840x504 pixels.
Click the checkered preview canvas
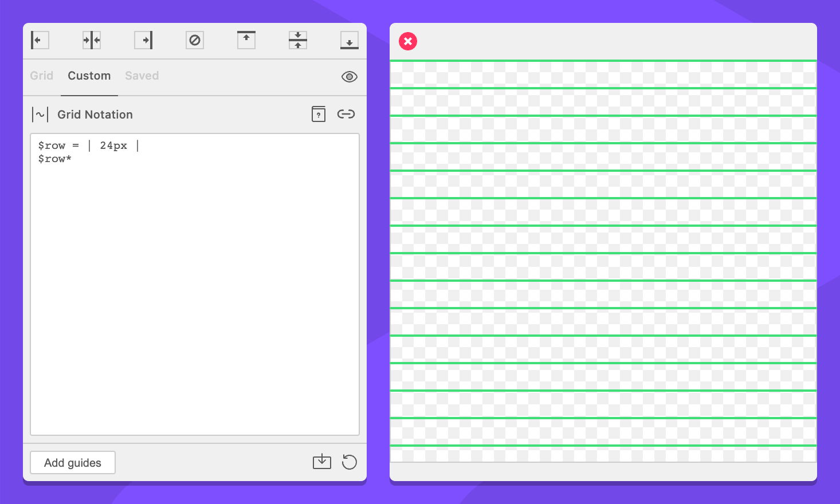(x=603, y=266)
